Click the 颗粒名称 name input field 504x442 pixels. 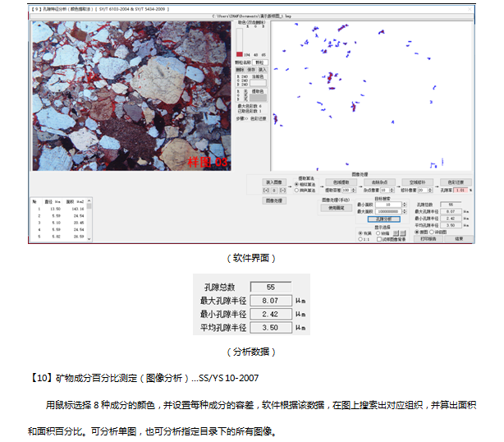coord(259,62)
